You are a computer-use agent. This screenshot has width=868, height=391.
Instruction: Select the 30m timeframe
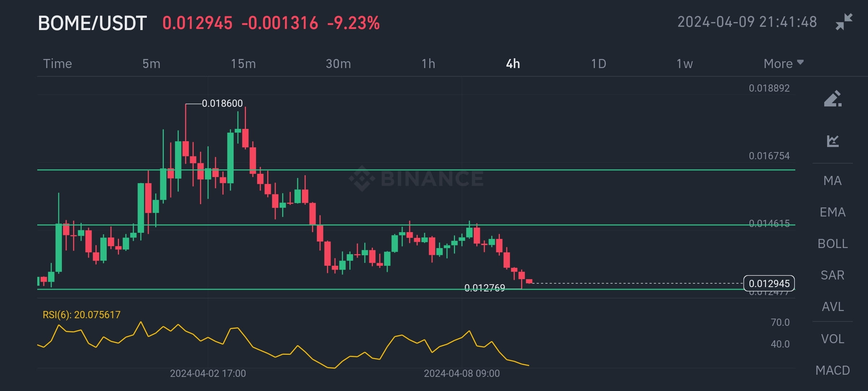(337, 64)
